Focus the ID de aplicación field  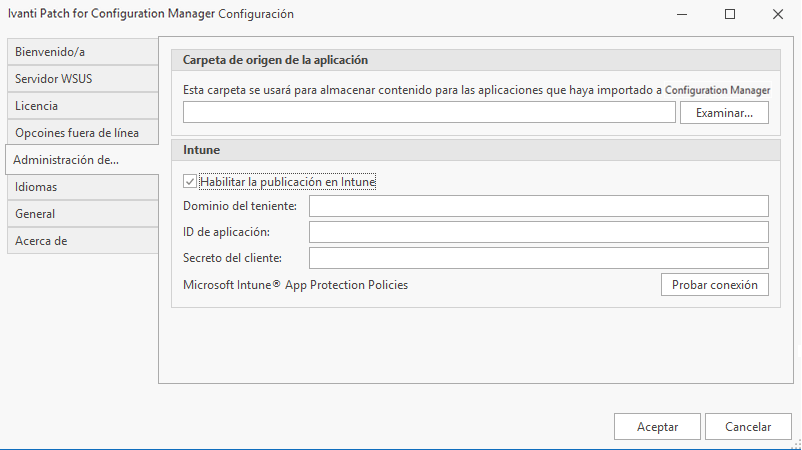coord(538,232)
